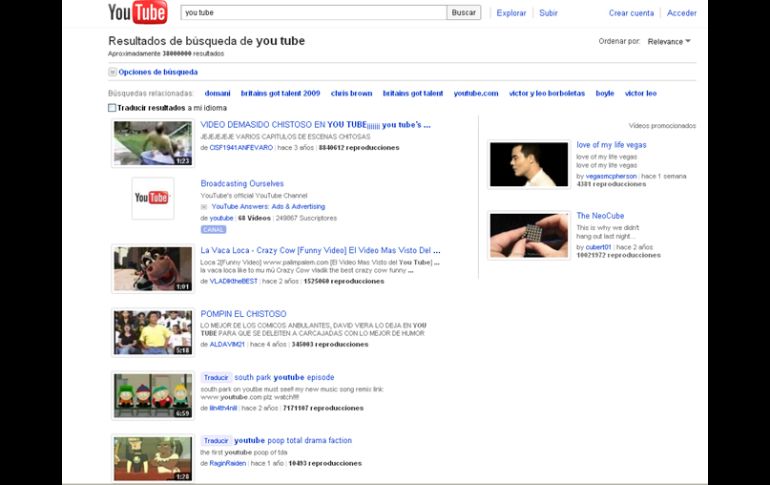Open the Relevance sort dropdown
The image size is (770, 485).
pos(669,42)
